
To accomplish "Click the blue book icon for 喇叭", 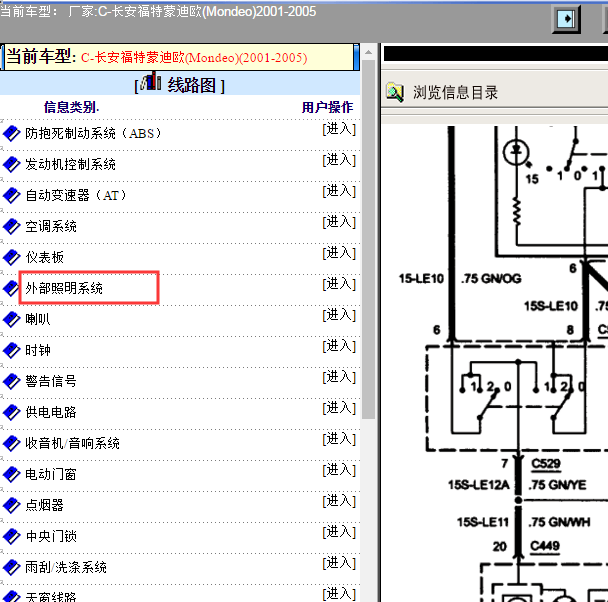I will click(11, 319).
